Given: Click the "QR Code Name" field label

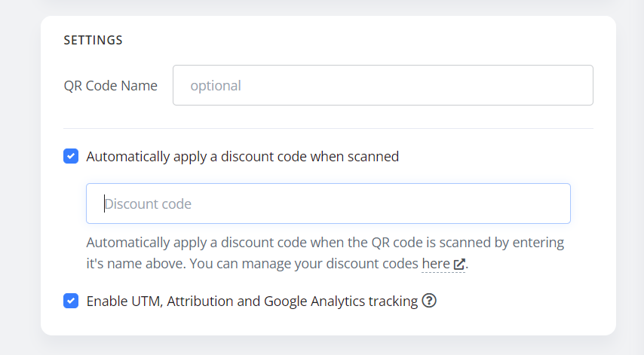Looking at the screenshot, I should click(111, 86).
